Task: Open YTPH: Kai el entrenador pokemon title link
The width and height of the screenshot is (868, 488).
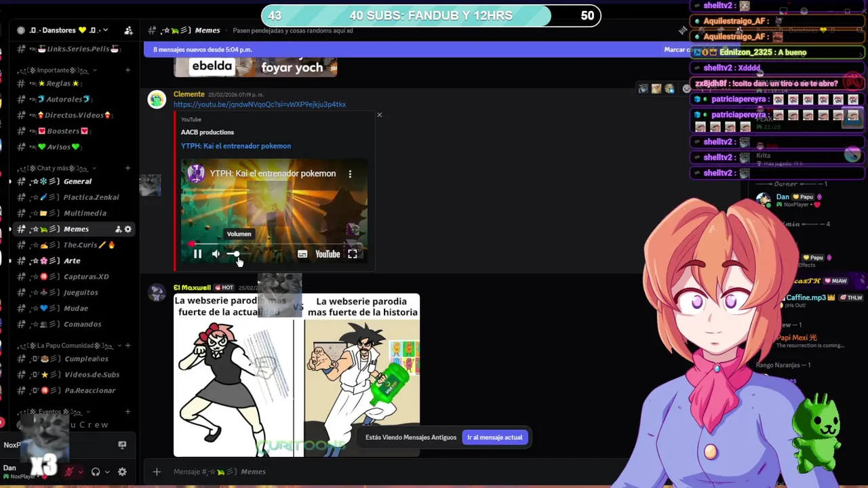Action: 236,146
